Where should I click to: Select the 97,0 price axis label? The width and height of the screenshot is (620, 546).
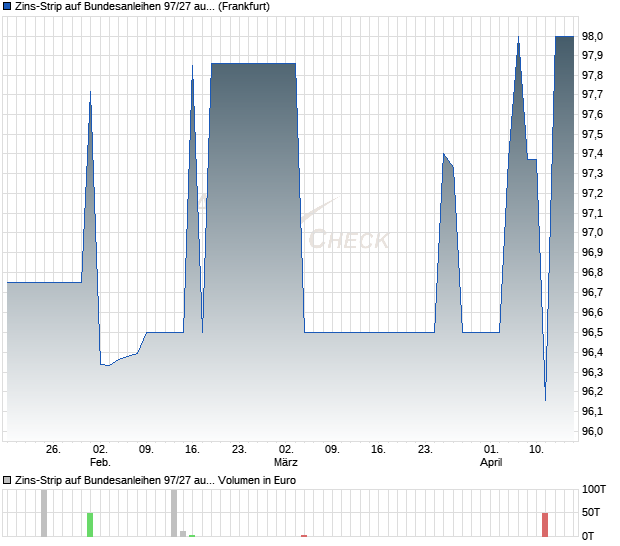pyautogui.click(x=592, y=233)
